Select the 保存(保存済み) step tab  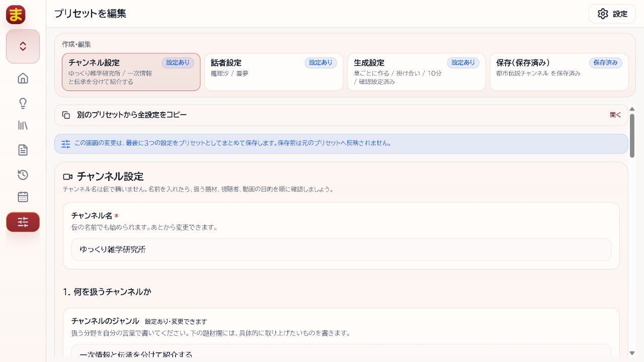[559, 72]
